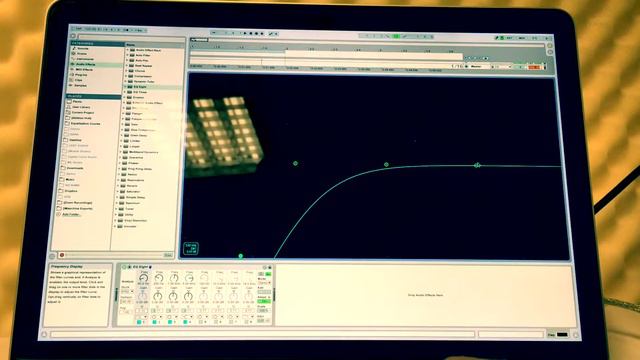
Task: Open the filter 4 type dropdown on EQ Eight
Action: click(187, 316)
